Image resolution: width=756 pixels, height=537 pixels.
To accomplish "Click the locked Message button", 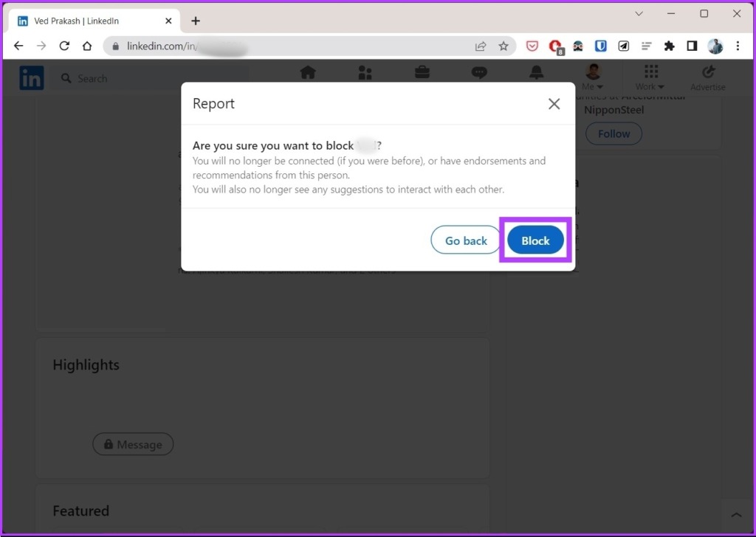I will coord(133,444).
